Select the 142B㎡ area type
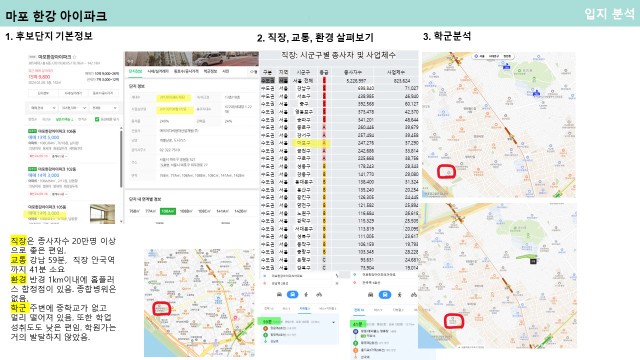The width and height of the screenshot is (640, 360). (240, 211)
